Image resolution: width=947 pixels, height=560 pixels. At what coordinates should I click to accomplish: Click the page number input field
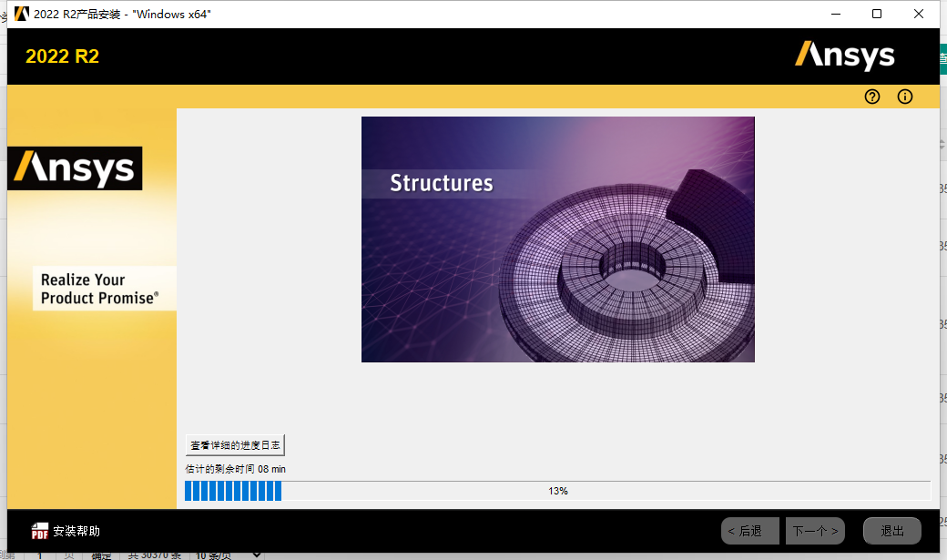[39, 554]
